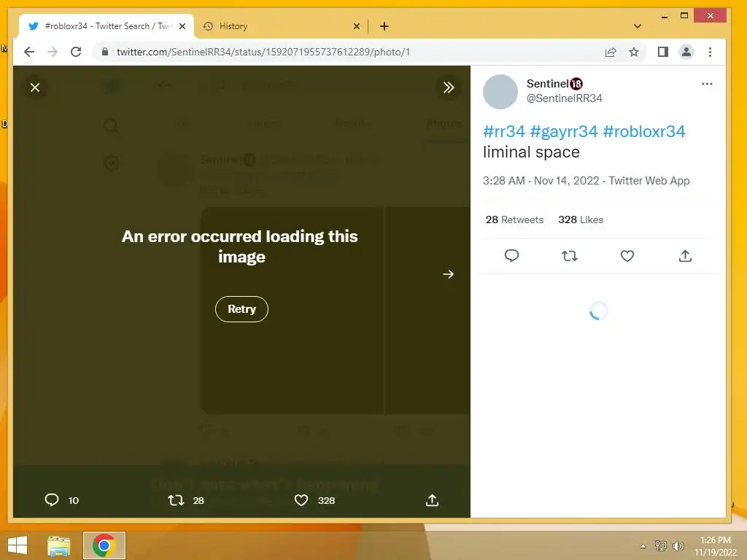Go to next photo using right arrow
The width and height of the screenshot is (747, 560).
tap(449, 274)
